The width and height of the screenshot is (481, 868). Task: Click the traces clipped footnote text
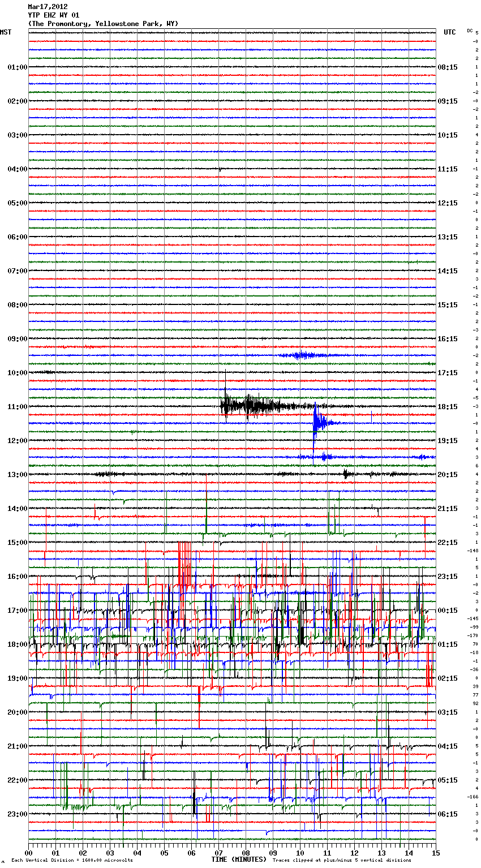(342, 861)
